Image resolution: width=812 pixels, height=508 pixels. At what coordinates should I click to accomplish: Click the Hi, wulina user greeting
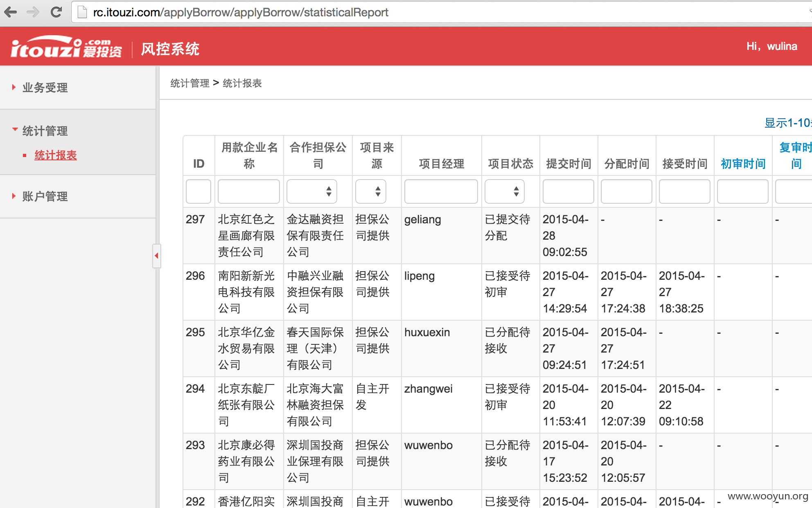point(771,46)
